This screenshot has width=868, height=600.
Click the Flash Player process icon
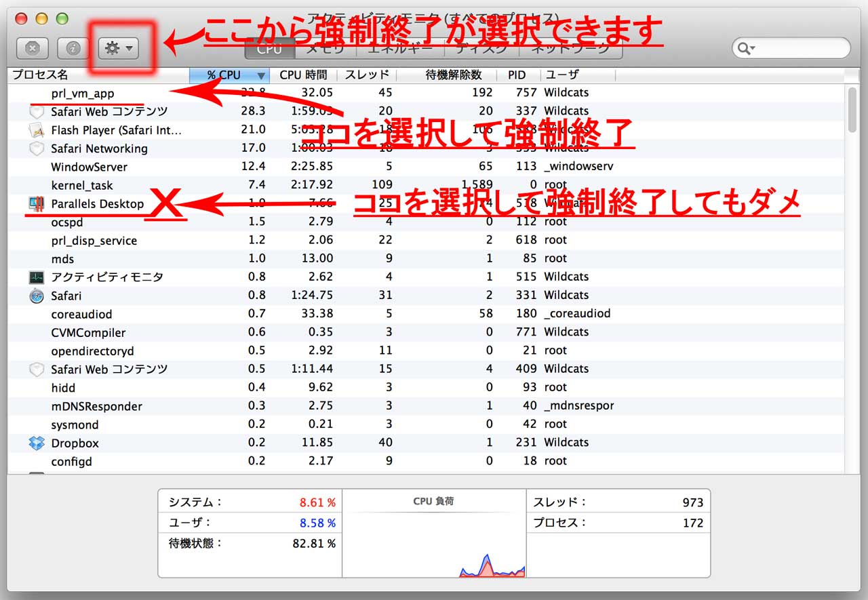(x=37, y=129)
